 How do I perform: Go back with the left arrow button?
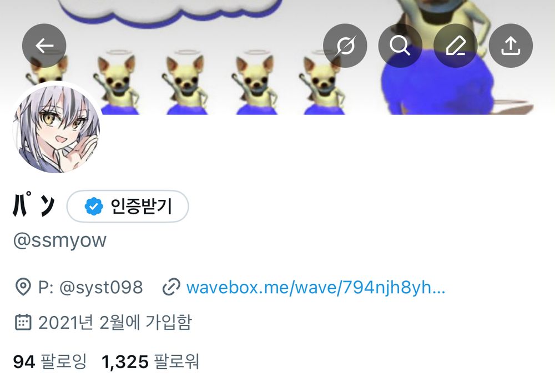[44, 46]
